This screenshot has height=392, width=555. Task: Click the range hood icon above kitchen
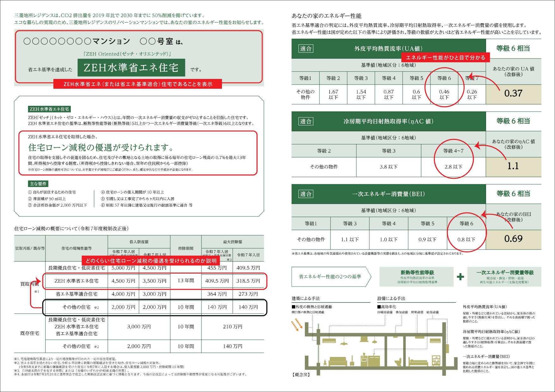click(x=364, y=339)
